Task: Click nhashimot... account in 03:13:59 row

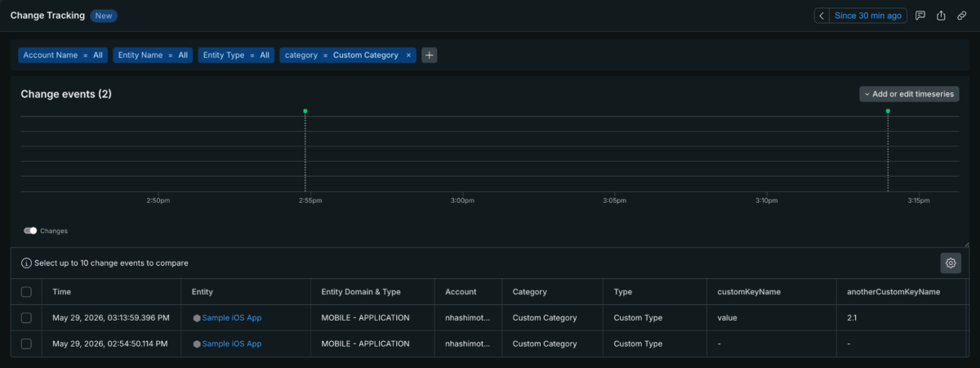Action: tap(468, 317)
